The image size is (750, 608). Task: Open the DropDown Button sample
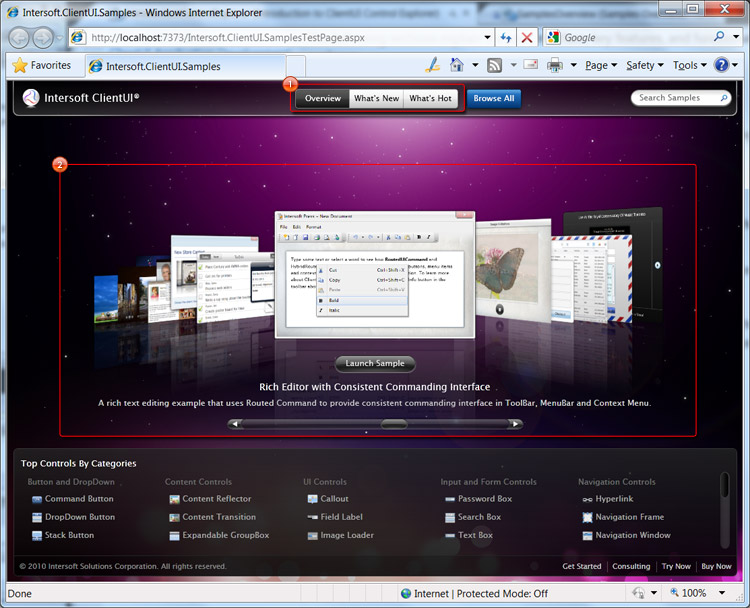tap(73, 517)
